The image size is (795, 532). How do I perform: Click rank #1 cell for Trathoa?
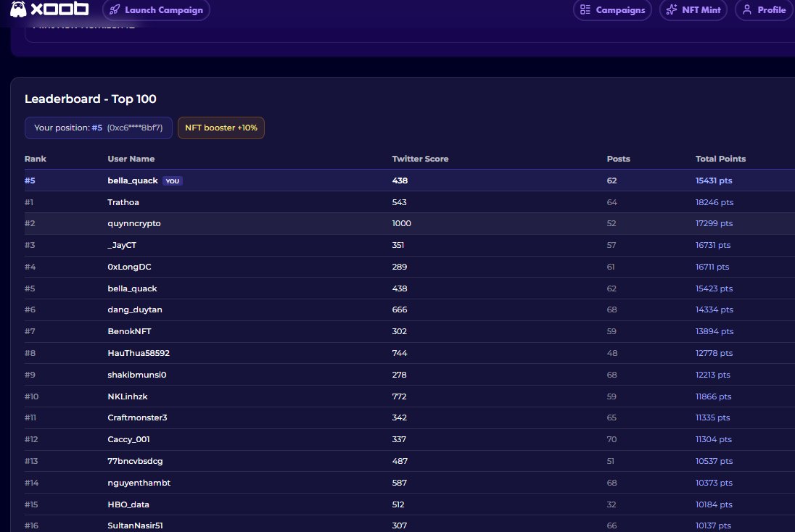(29, 202)
